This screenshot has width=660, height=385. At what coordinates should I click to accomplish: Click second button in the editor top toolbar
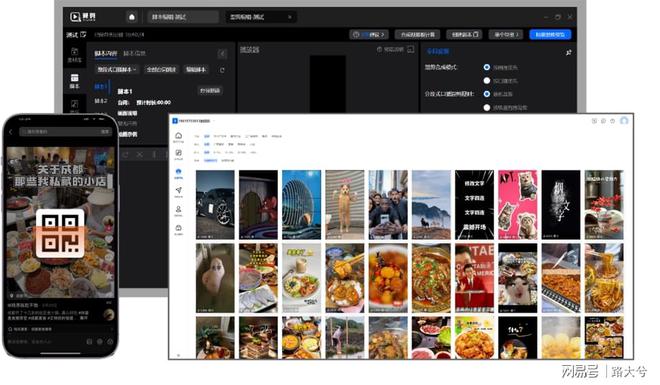point(417,35)
